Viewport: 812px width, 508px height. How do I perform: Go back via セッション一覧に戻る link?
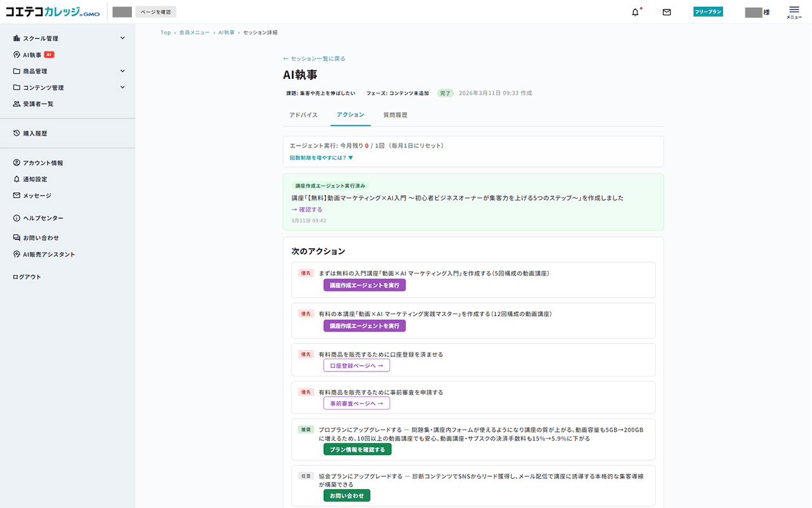(x=314, y=58)
